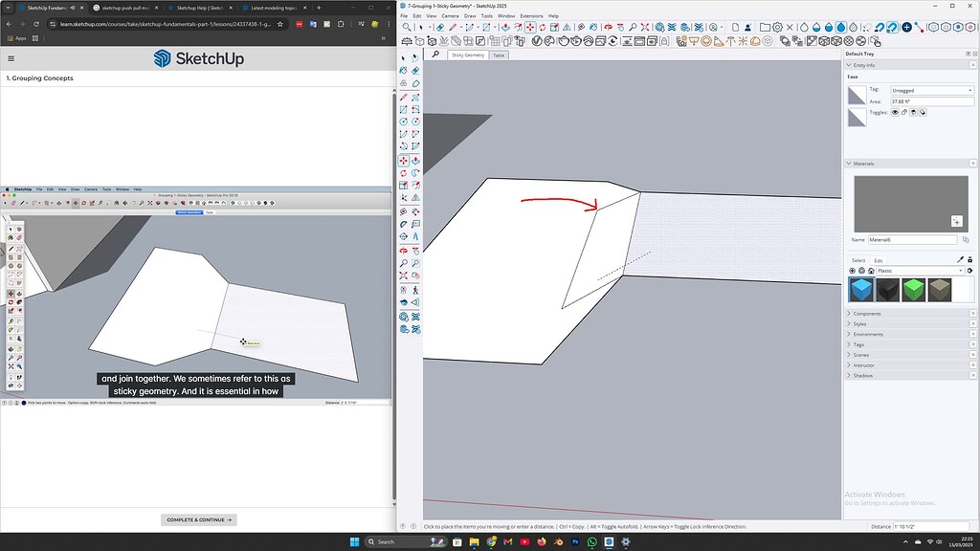Open the Plastic materials category dropdown
980x551 pixels.
click(x=961, y=271)
